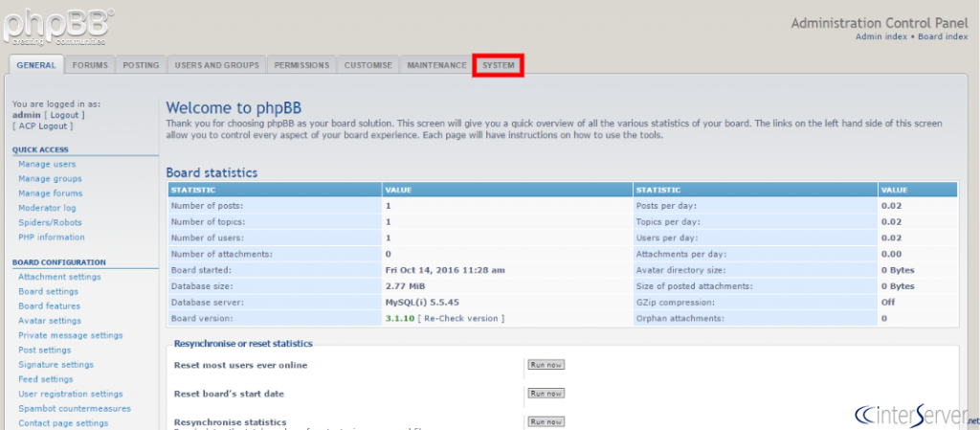Open the Forums tab
The width and height of the screenshot is (980, 430).
(x=90, y=65)
